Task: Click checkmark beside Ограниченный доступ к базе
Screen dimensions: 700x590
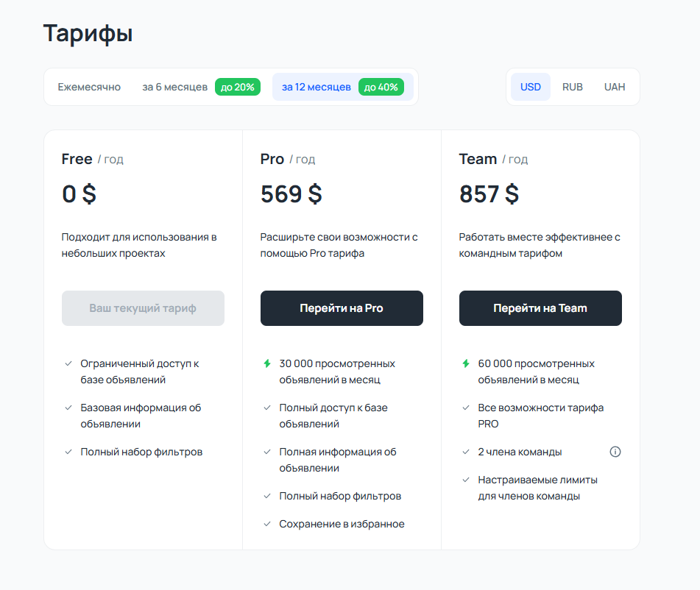Action: coord(68,363)
